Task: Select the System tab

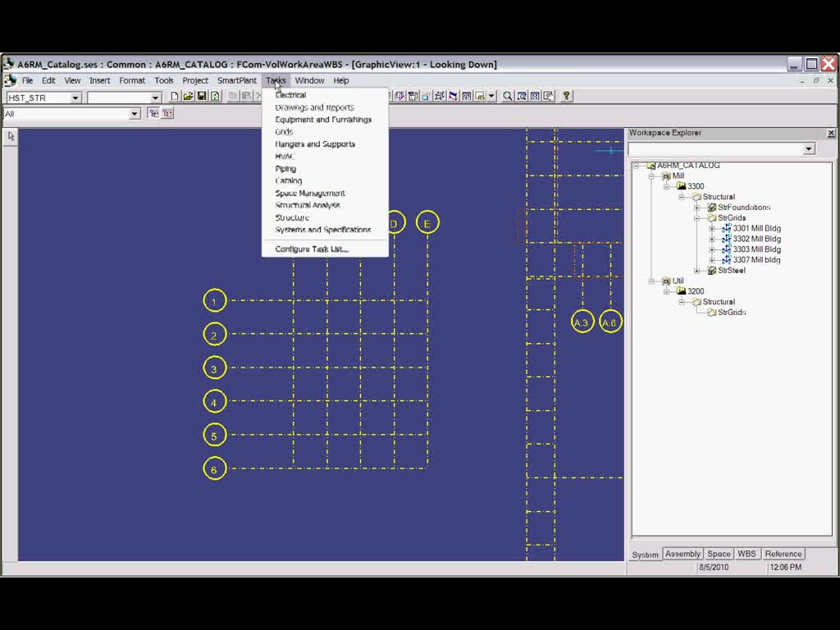Action: pos(645,555)
